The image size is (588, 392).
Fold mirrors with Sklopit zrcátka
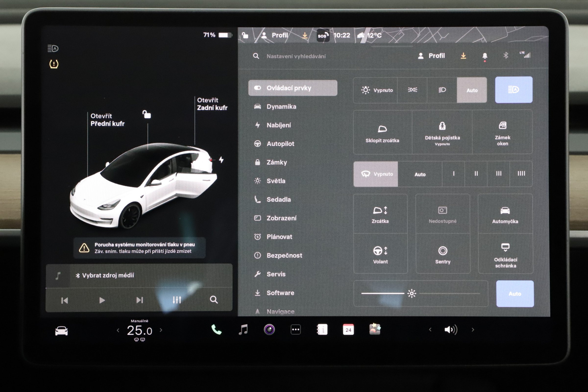coord(382,132)
